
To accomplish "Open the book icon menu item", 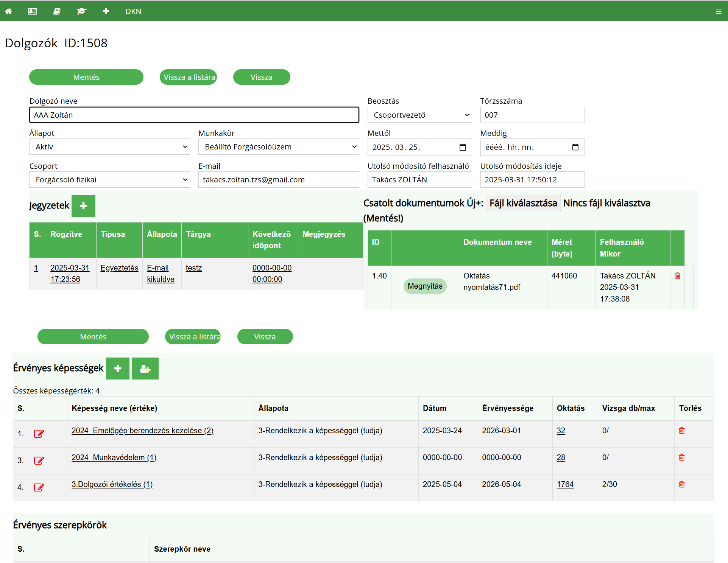I will (57, 11).
